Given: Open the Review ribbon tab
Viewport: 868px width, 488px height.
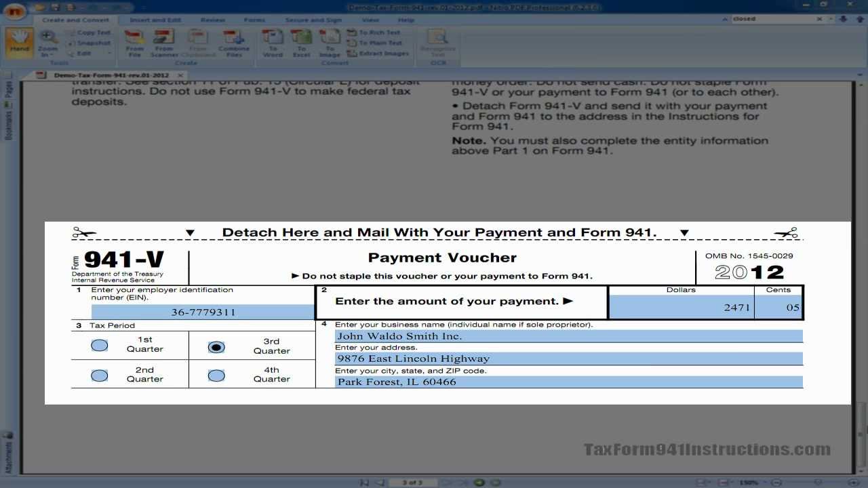Looking at the screenshot, I should coord(212,20).
